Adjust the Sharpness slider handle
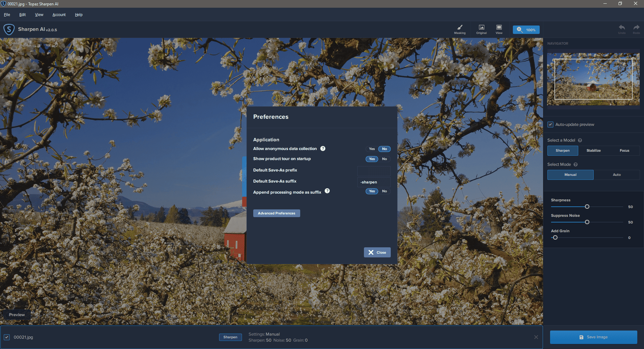This screenshot has width=644, height=349. (587, 207)
